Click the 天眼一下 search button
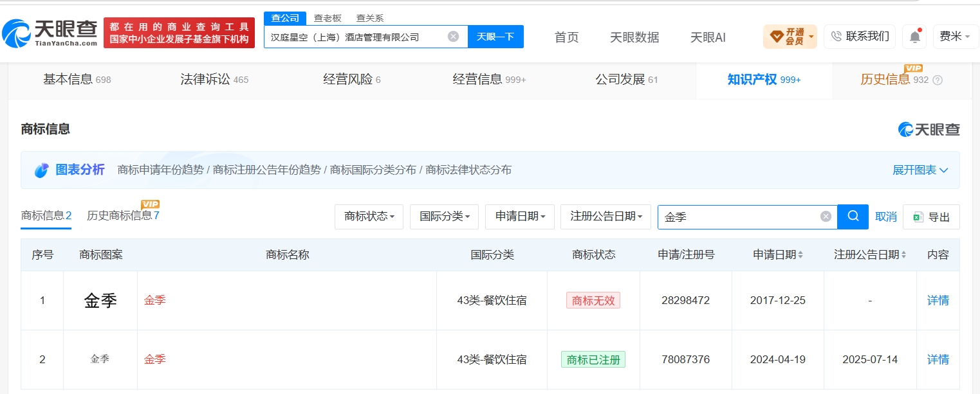This screenshot has width=980, height=394. [x=495, y=37]
